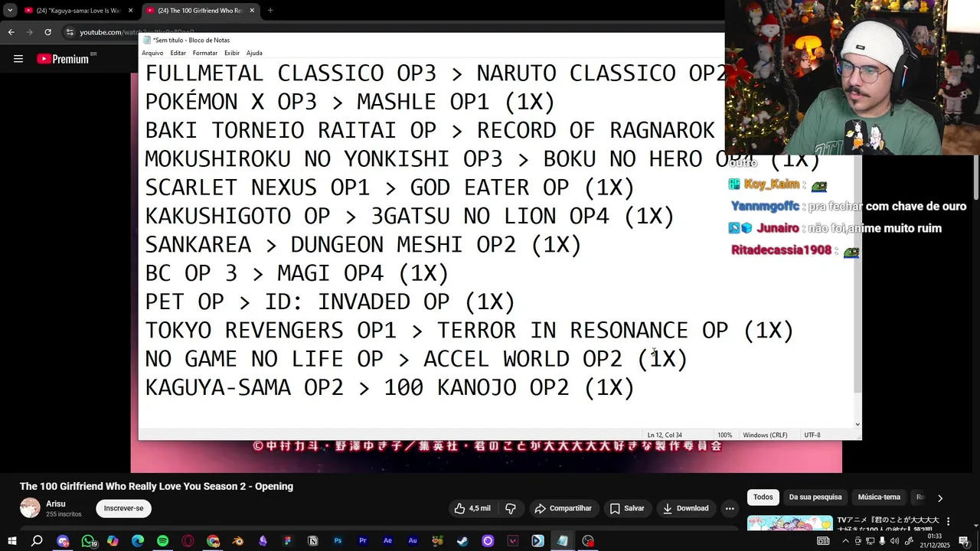Open Blender from the taskbar
The height and width of the screenshot is (551, 980).
point(237,541)
